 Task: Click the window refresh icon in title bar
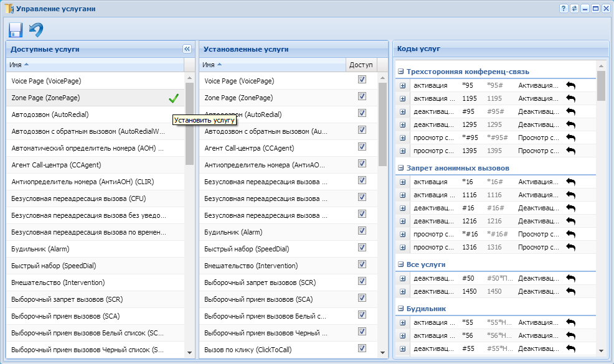(574, 9)
